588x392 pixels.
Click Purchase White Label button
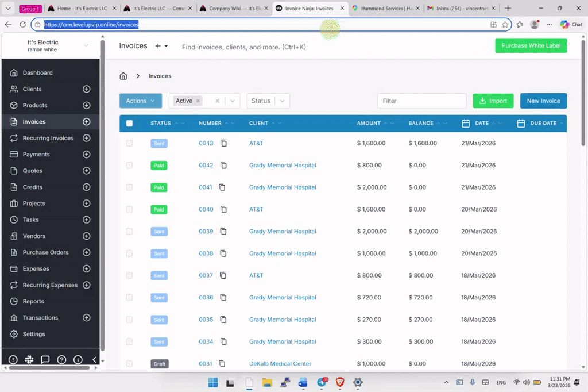pos(531,45)
